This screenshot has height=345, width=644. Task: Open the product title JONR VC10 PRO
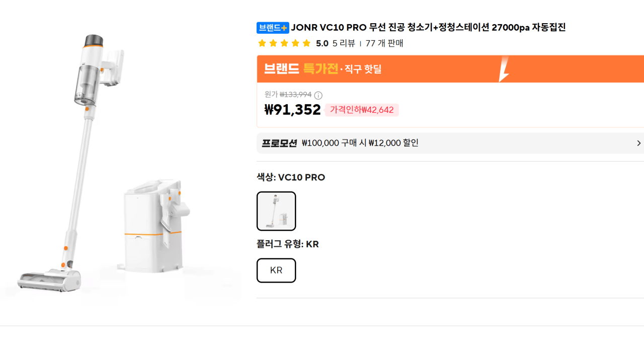428,28
